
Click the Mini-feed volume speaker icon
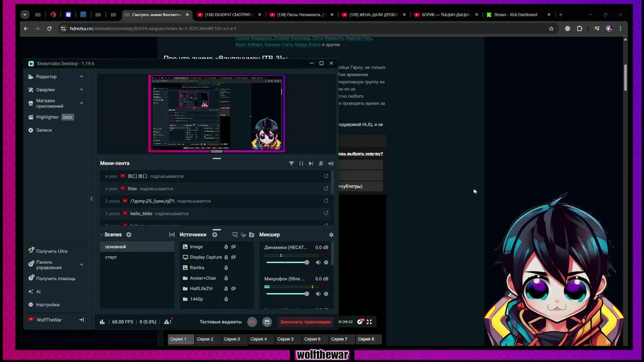click(331, 163)
